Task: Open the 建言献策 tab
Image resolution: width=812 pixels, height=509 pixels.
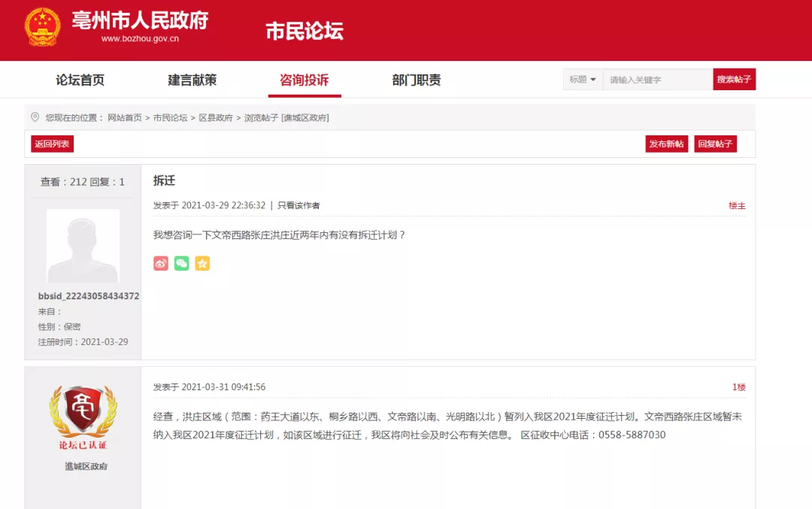Action: tap(192, 80)
